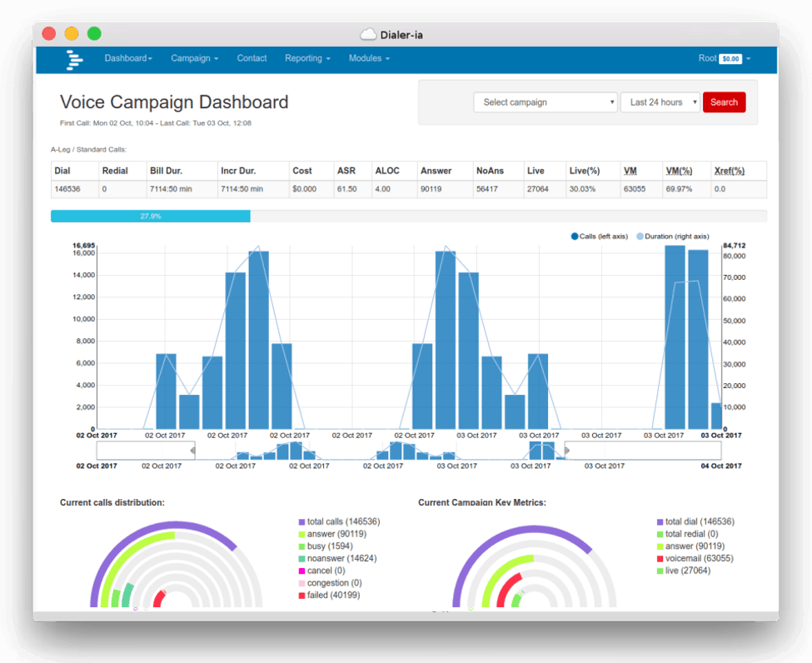Image resolution: width=812 pixels, height=663 pixels.
Task: Click the Answer value 90119
Action: point(431,189)
